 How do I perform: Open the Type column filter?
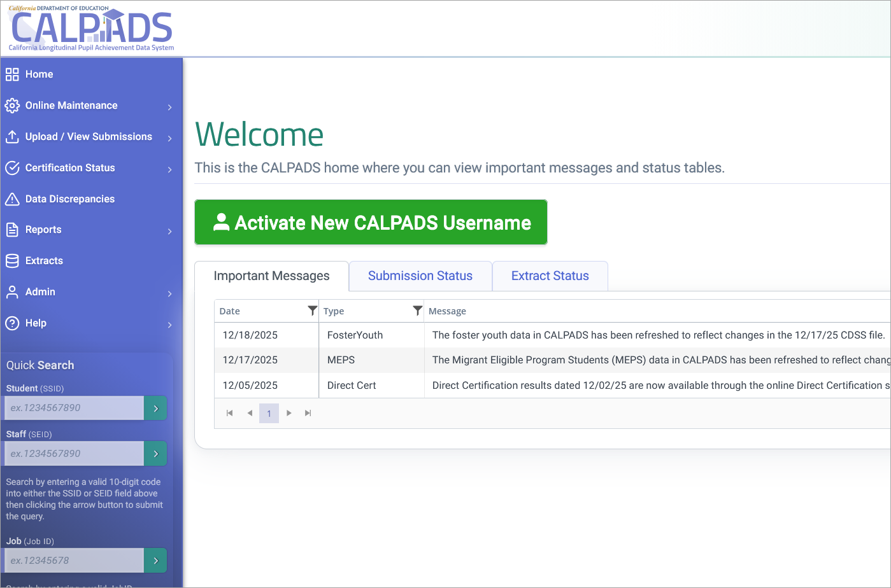tap(417, 311)
